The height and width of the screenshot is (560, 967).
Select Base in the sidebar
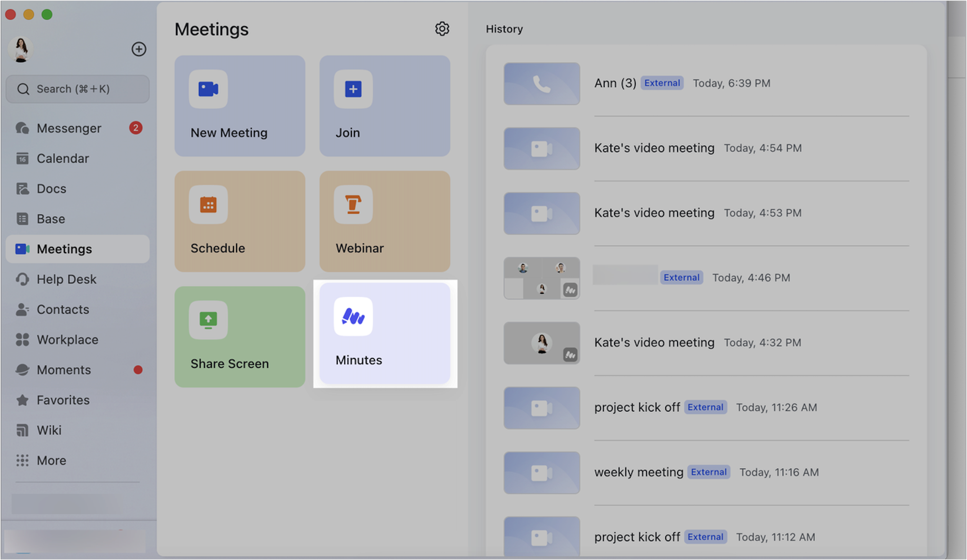(x=77, y=219)
